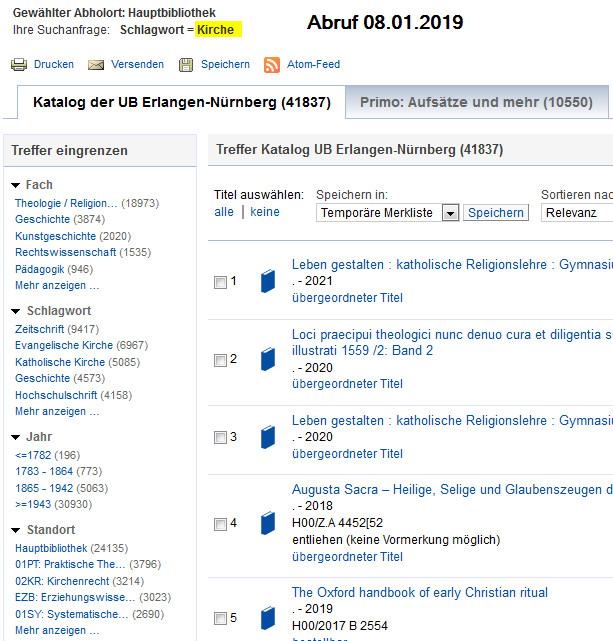This screenshot has width=613, height=641.
Task: Tick the checkbox for result 2
Action: click(x=220, y=360)
